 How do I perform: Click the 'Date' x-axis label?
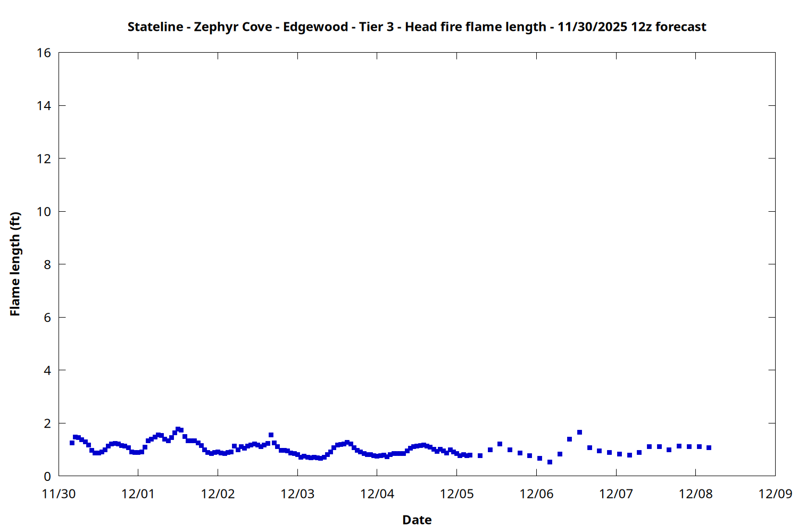417,520
